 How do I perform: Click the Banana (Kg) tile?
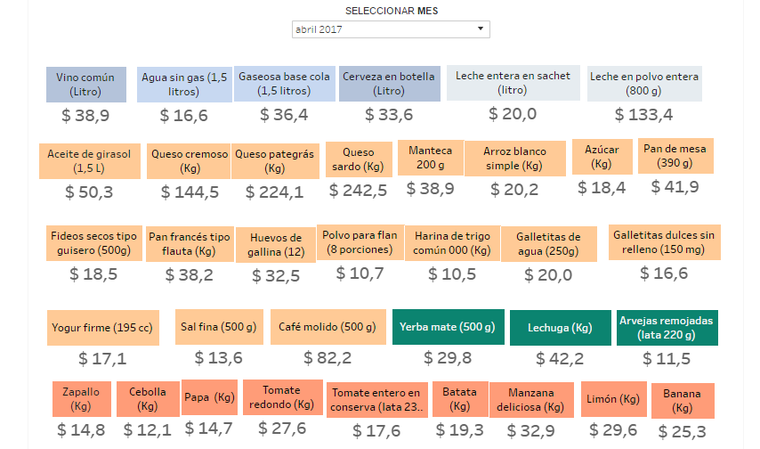coord(683,401)
